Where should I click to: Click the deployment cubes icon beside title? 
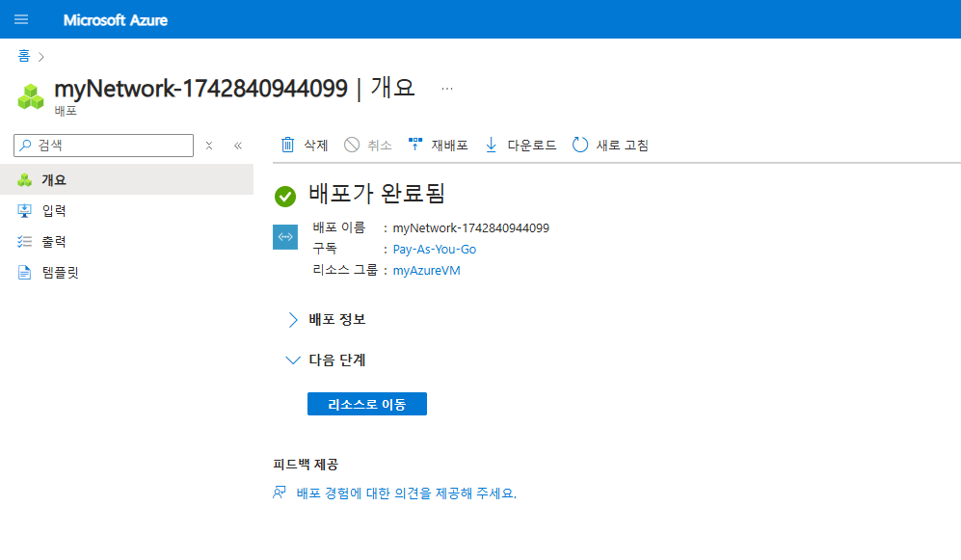(31, 96)
